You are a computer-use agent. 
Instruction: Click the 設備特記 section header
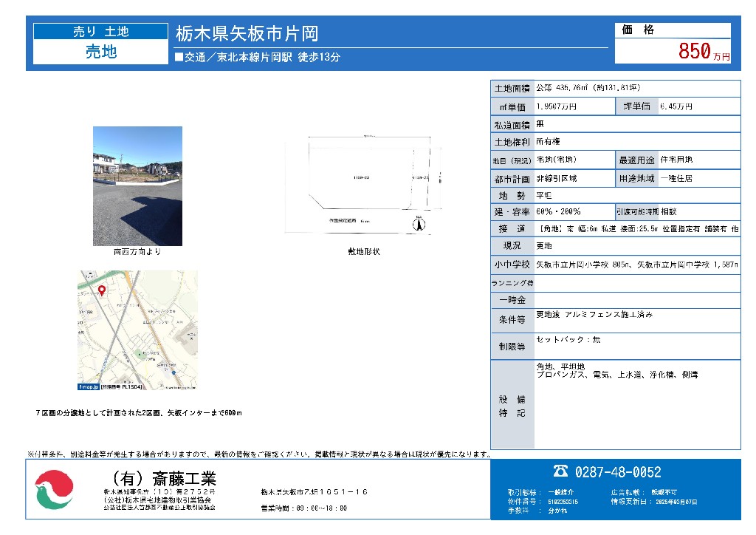point(512,406)
